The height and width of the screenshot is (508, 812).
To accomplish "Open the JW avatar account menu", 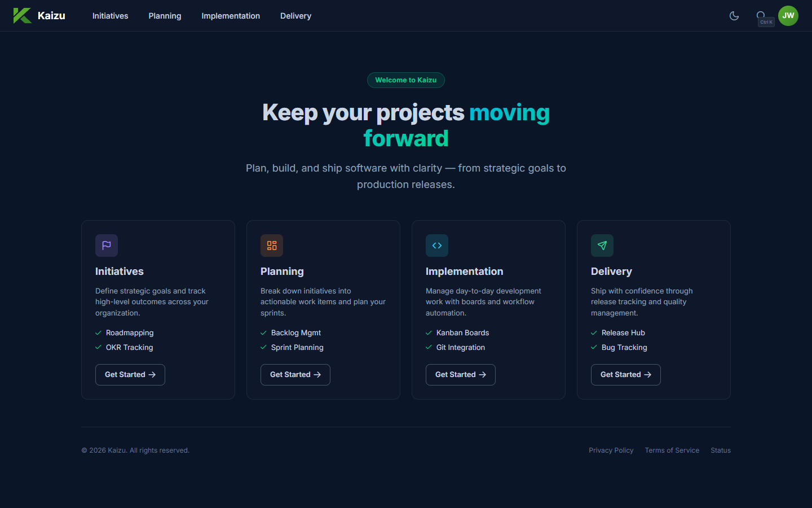I will tap(788, 15).
